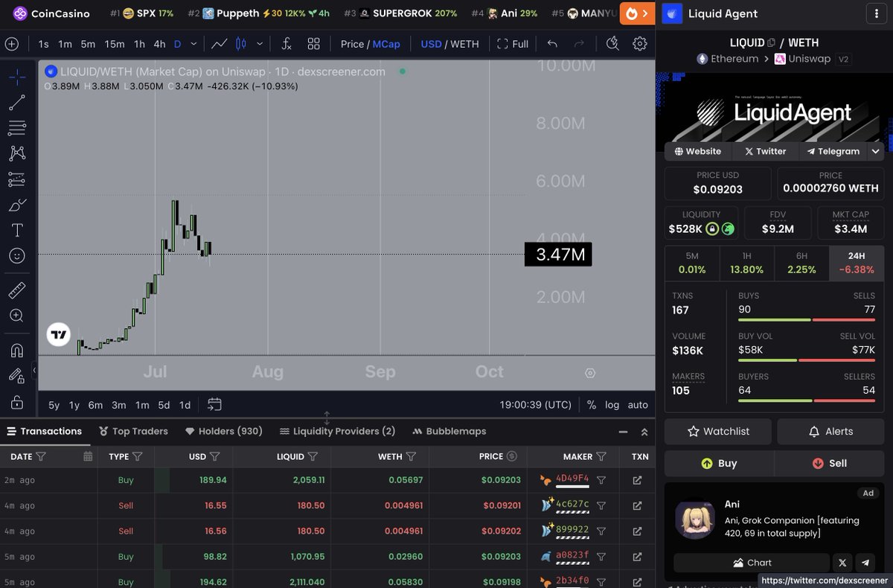Image resolution: width=893 pixels, height=588 pixels.
Task: Select the emoji sticker tool
Action: pyautogui.click(x=16, y=255)
